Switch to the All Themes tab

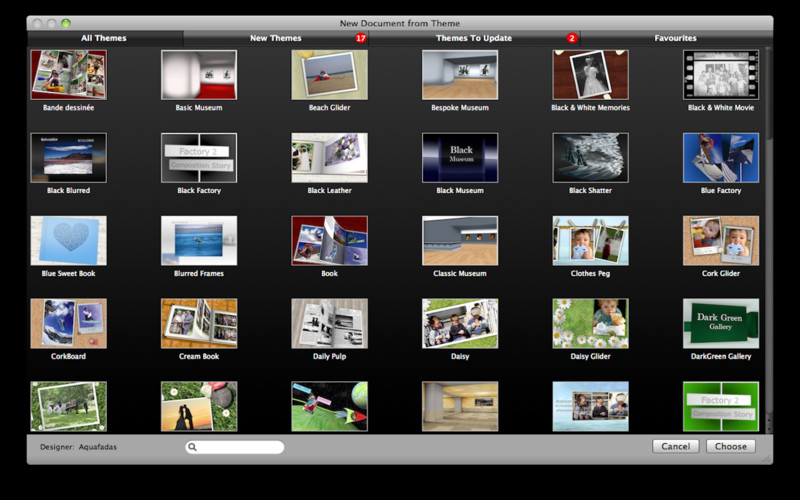point(104,38)
